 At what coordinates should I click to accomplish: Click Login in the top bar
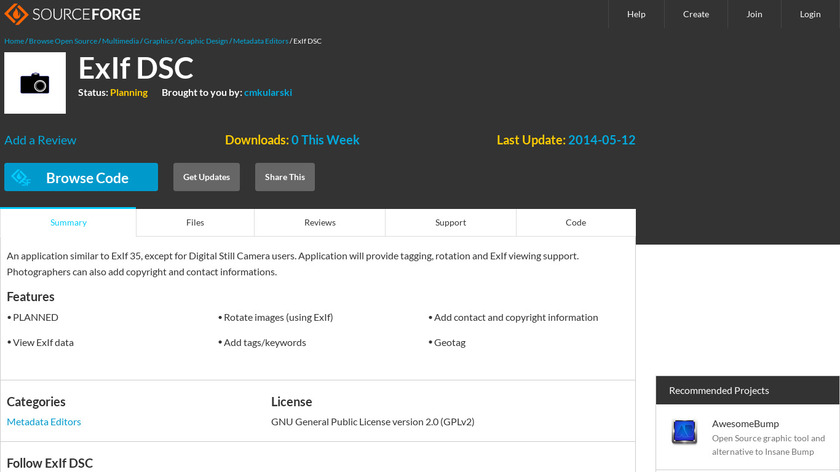point(810,14)
